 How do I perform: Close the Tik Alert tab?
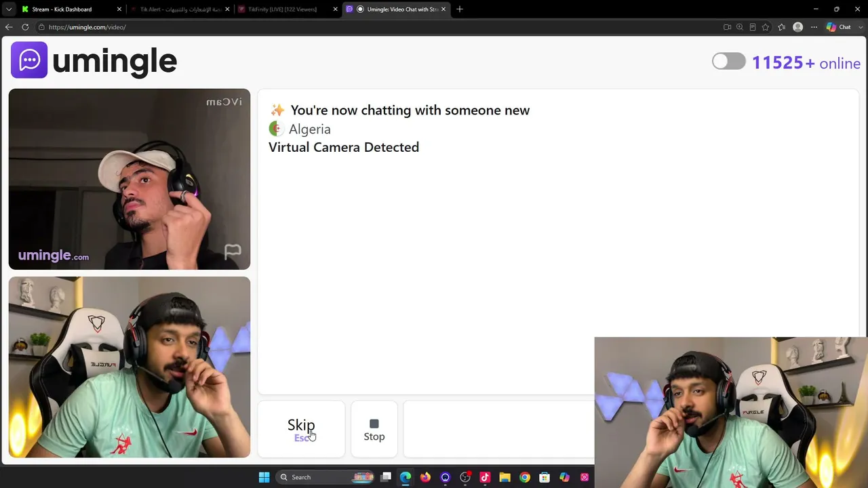pos(227,9)
